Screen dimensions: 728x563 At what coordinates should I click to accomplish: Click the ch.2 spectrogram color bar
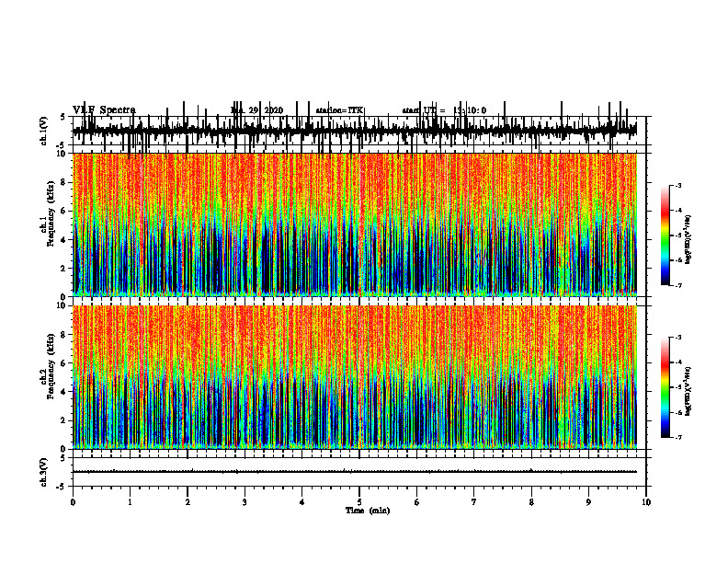665,387
